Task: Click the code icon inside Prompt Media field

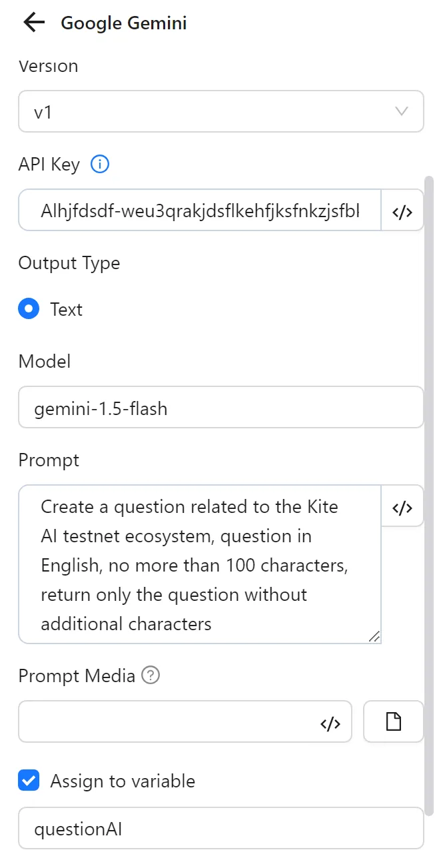Action: pyautogui.click(x=331, y=722)
